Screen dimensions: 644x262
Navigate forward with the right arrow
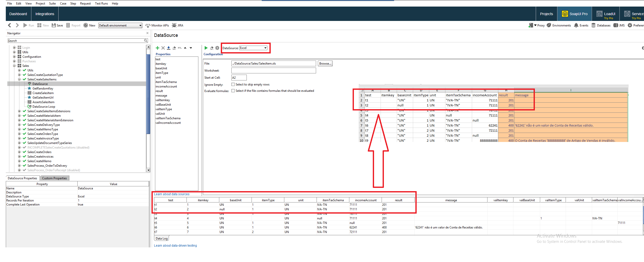(17, 25)
